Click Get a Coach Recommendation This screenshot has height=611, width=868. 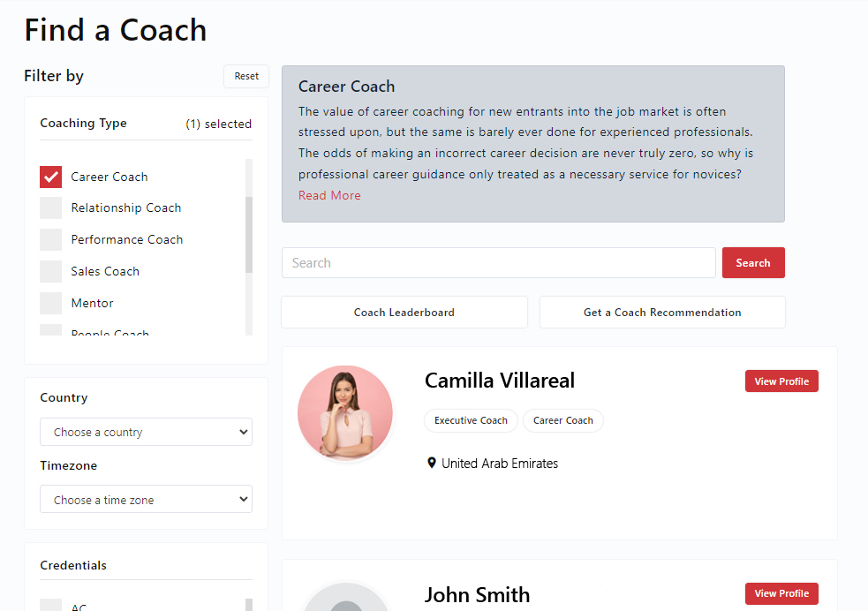(662, 312)
